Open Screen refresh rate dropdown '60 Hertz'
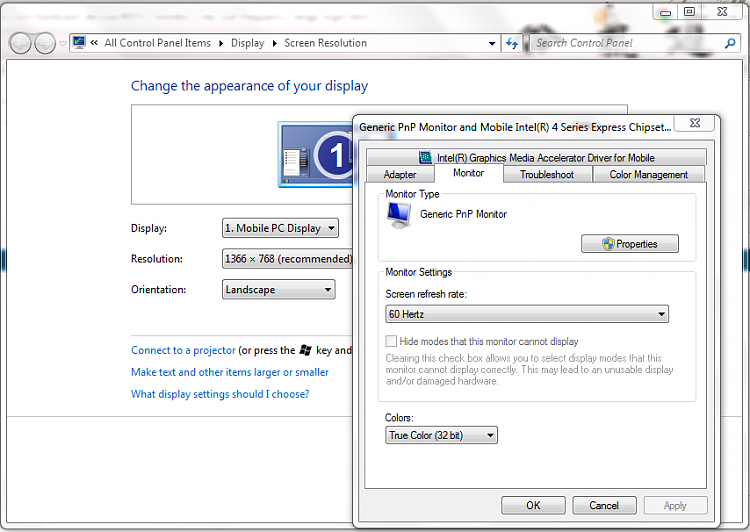 coord(527,314)
